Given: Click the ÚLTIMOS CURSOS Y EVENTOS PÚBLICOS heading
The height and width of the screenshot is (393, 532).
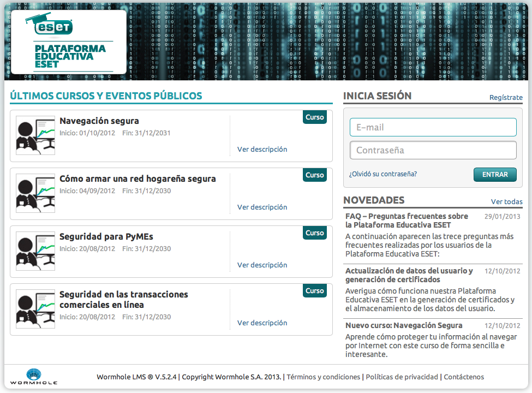Looking at the screenshot, I should tap(106, 96).
